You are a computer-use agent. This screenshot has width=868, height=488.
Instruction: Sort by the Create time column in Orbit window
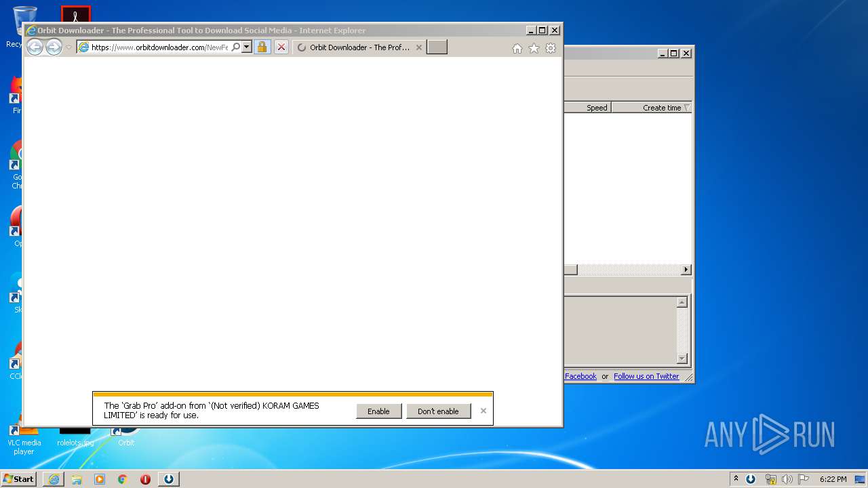point(652,108)
